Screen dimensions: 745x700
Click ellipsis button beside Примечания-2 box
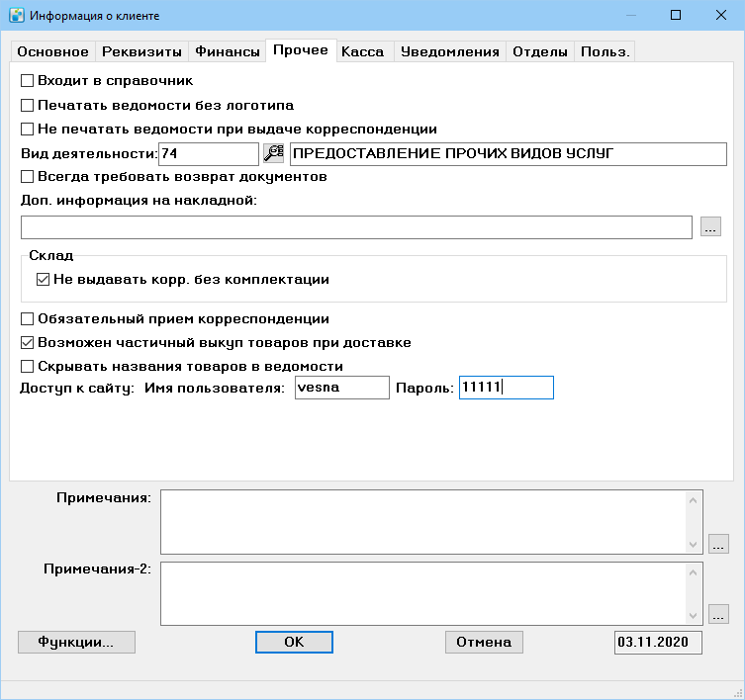(x=718, y=614)
